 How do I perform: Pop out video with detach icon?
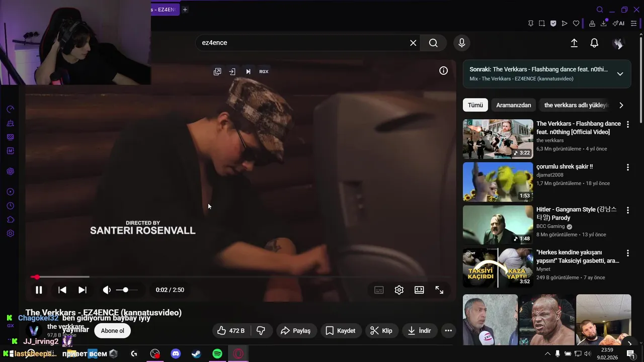click(x=217, y=71)
